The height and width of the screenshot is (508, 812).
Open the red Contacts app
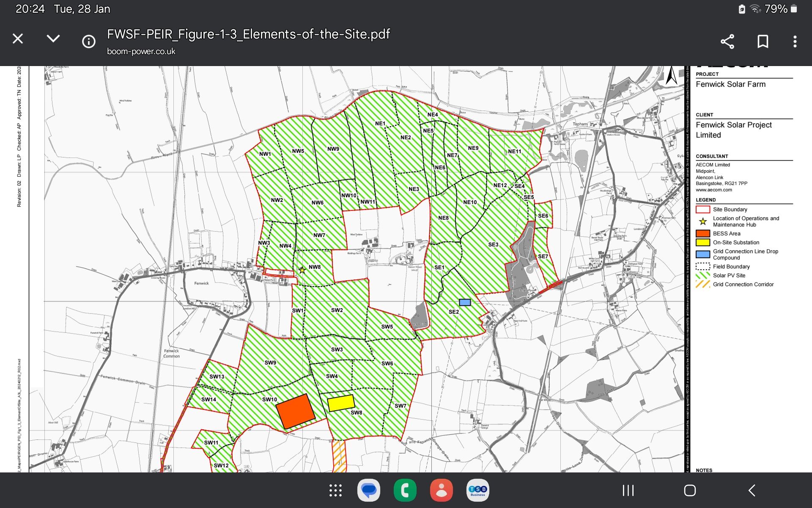(x=441, y=490)
